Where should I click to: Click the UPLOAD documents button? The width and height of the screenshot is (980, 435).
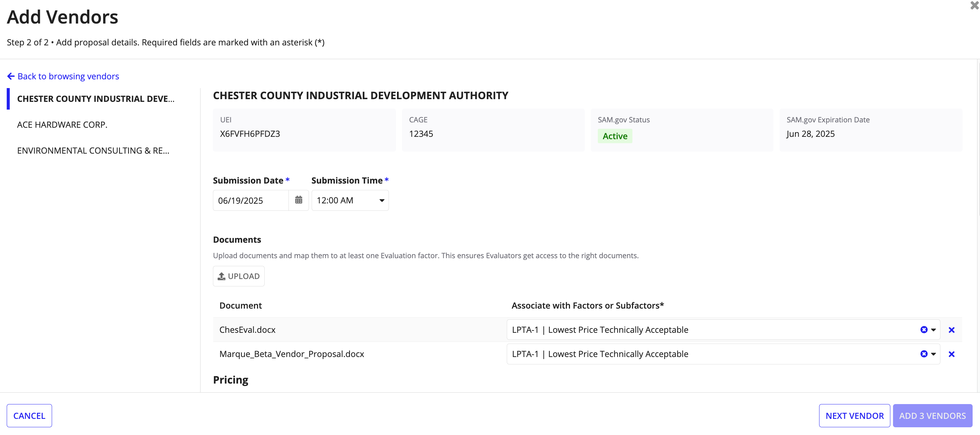click(238, 276)
